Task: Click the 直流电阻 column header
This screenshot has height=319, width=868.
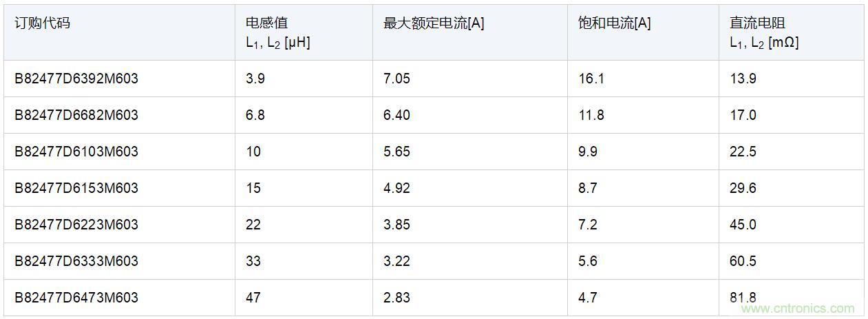Action: pos(757,23)
